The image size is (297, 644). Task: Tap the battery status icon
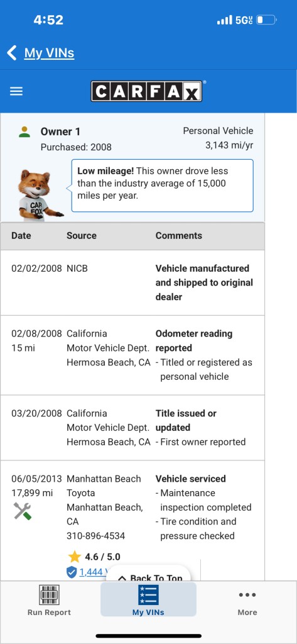pos(267,19)
